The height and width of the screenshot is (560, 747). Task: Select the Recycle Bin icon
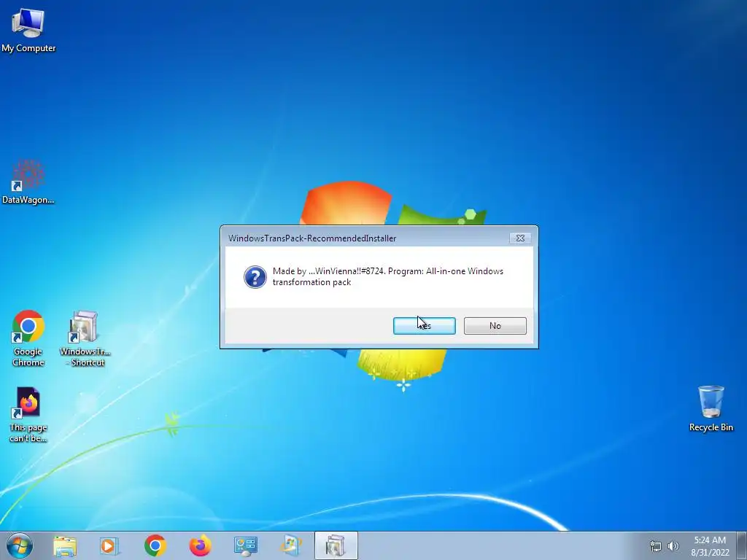711,408
